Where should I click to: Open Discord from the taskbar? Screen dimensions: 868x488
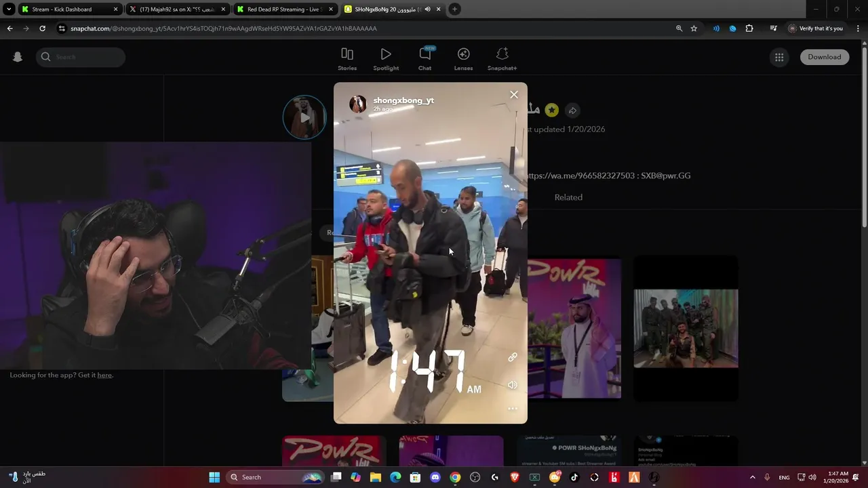click(435, 477)
